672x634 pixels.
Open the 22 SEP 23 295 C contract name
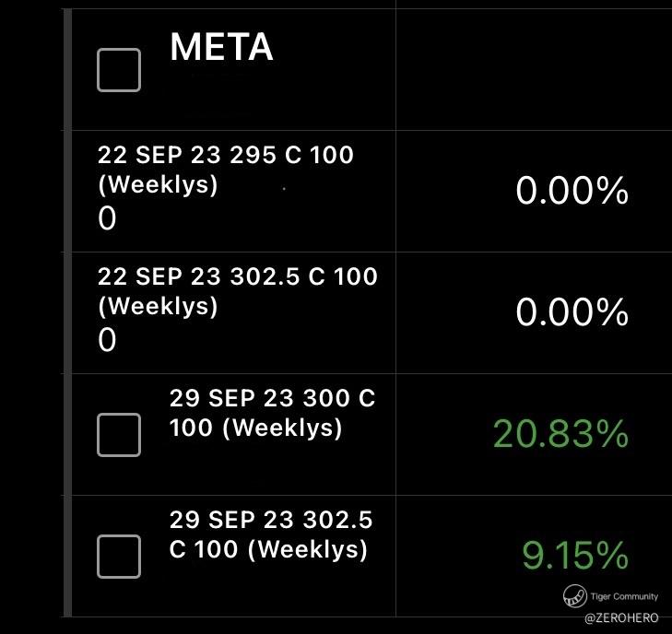pyautogui.click(x=225, y=155)
